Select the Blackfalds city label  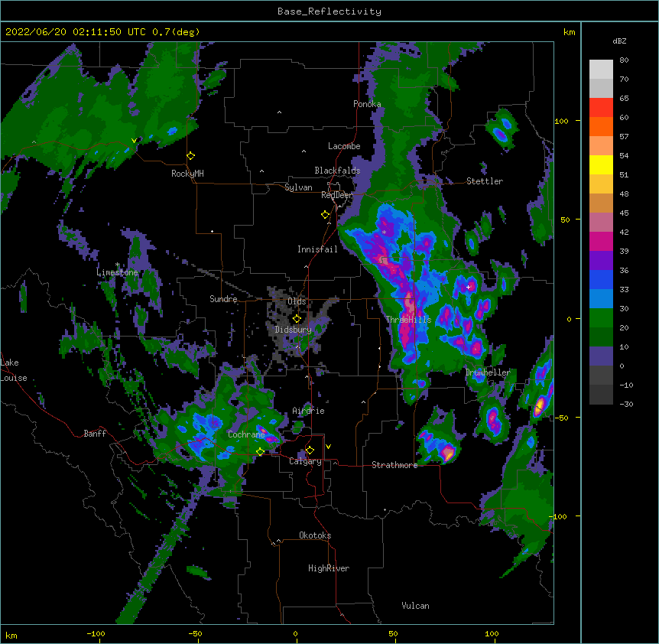pyautogui.click(x=337, y=171)
